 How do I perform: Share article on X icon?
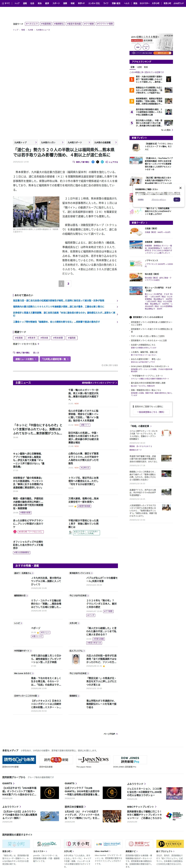click(x=97, y=162)
